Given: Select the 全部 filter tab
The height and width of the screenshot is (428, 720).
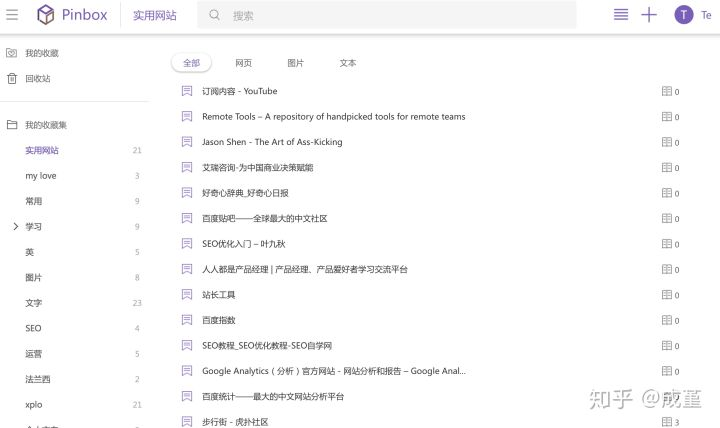Looking at the screenshot, I should coord(191,63).
